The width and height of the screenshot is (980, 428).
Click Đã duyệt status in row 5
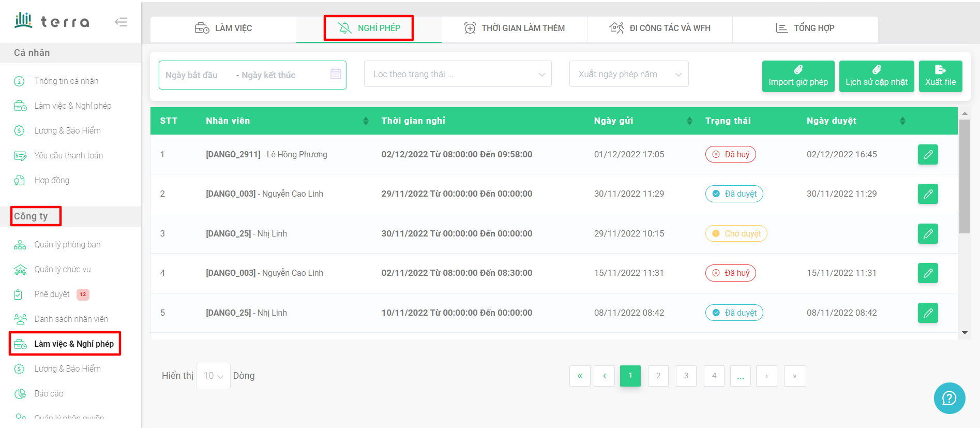click(734, 313)
